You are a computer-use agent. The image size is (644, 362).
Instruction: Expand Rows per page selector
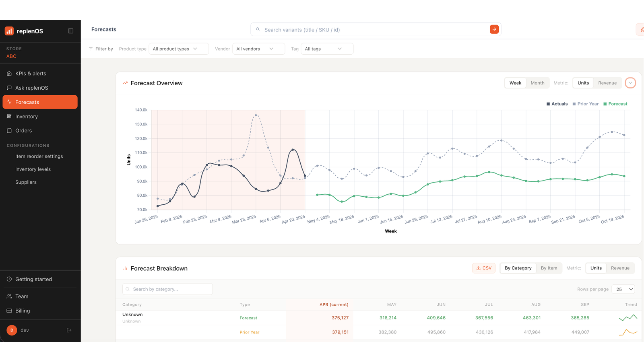[x=623, y=289]
